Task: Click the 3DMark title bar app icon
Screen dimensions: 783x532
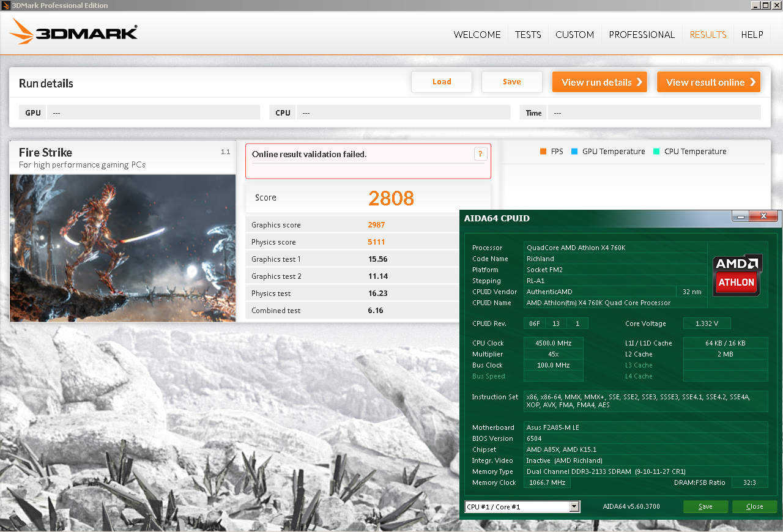Action: pos(6,5)
